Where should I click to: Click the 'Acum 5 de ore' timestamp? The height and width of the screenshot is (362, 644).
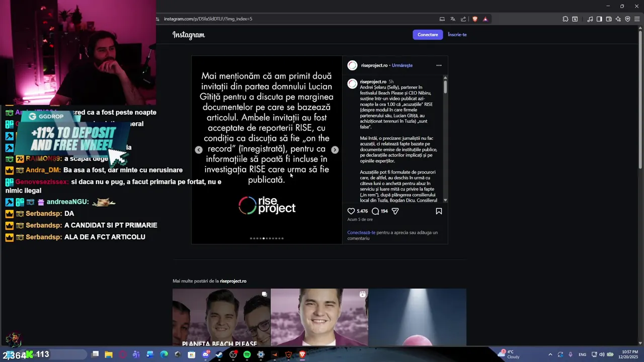[x=360, y=220]
